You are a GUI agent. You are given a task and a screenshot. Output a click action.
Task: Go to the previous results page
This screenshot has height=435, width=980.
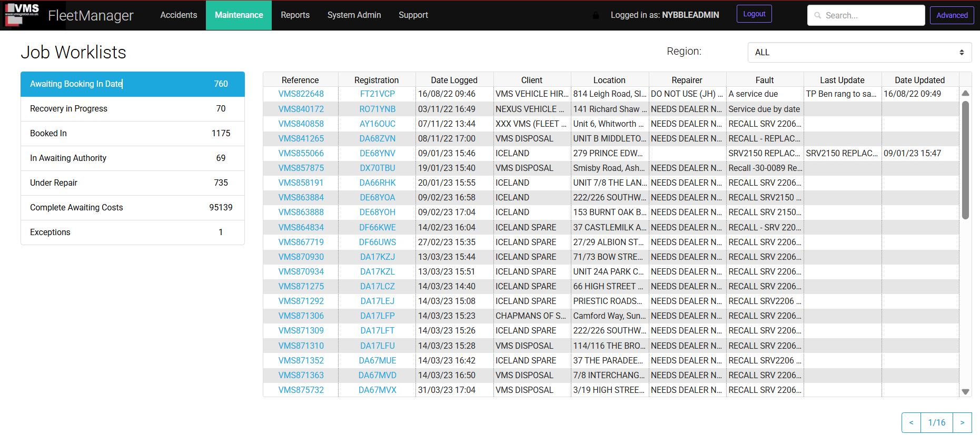pos(911,422)
